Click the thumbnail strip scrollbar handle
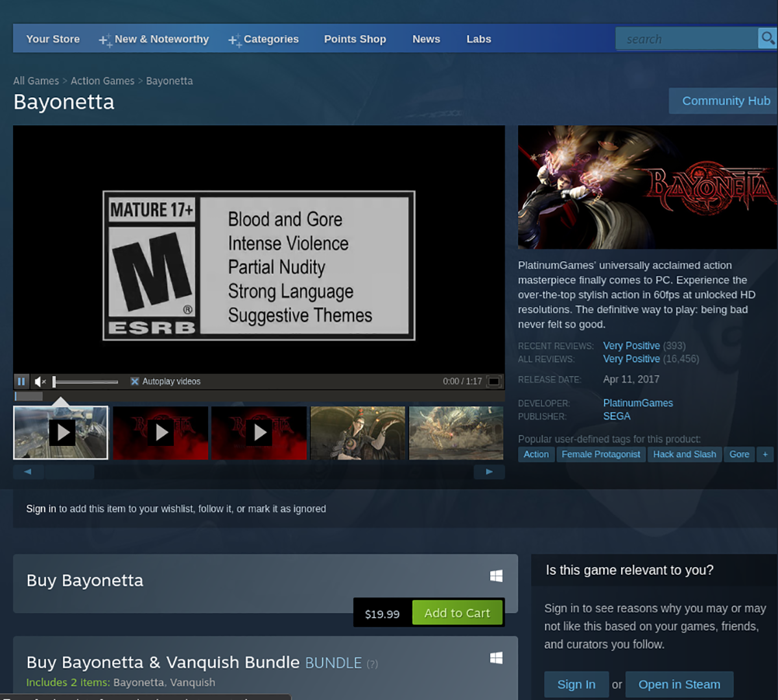 coord(70,472)
